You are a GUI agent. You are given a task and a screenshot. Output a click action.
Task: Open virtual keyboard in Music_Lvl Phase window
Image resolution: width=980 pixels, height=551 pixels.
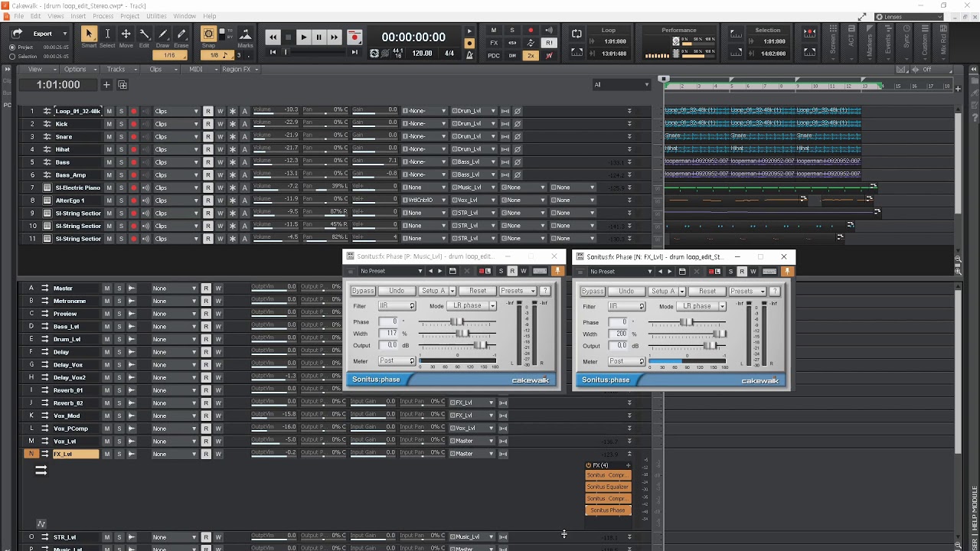[x=540, y=271]
